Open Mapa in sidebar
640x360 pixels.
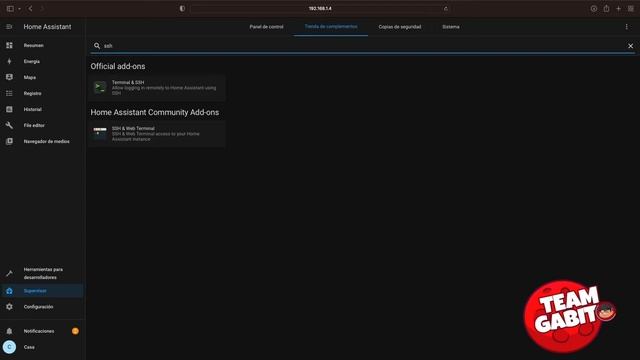(x=29, y=77)
